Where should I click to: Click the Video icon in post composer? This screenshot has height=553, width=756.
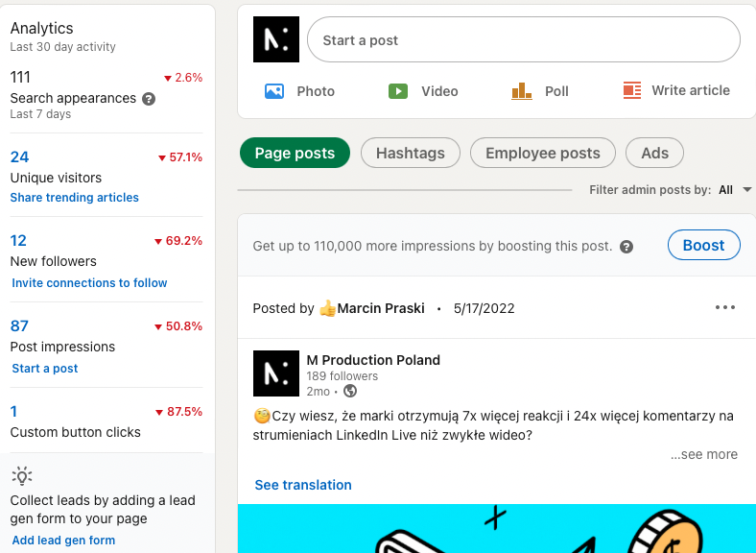tap(398, 91)
